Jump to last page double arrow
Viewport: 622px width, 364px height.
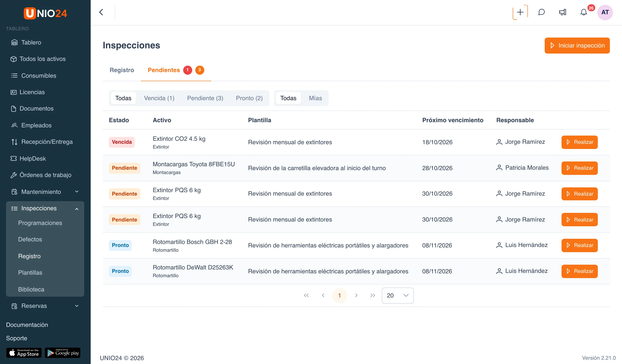tap(373, 295)
